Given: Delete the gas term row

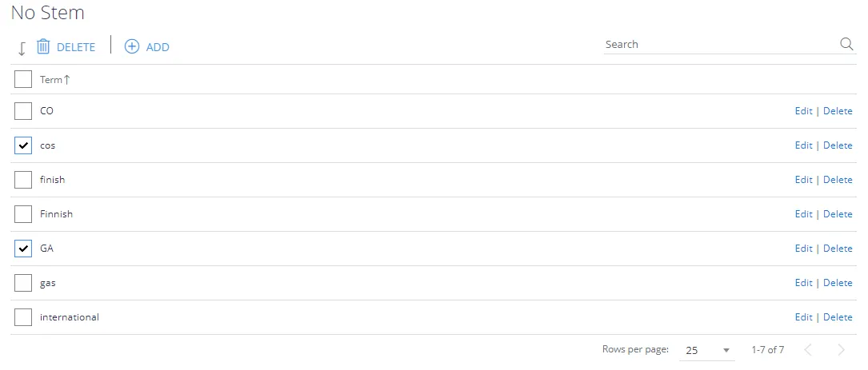Looking at the screenshot, I should pos(838,283).
